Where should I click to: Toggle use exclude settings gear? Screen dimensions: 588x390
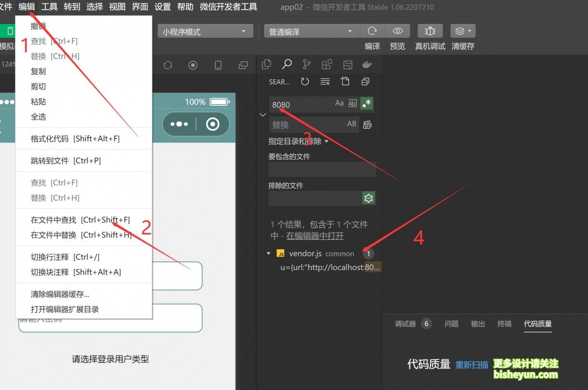coord(368,198)
